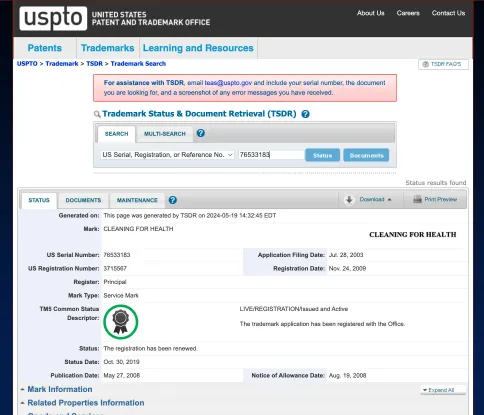Follow the About Us link
Viewport: 484px width, 415px height.
tap(371, 13)
